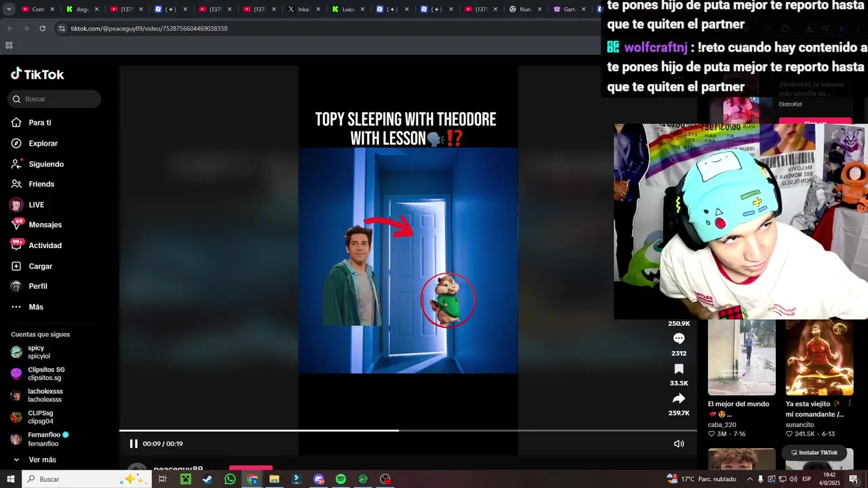The width and height of the screenshot is (868, 488).
Task: Open LIVE in the sidebar
Action: (x=27, y=205)
